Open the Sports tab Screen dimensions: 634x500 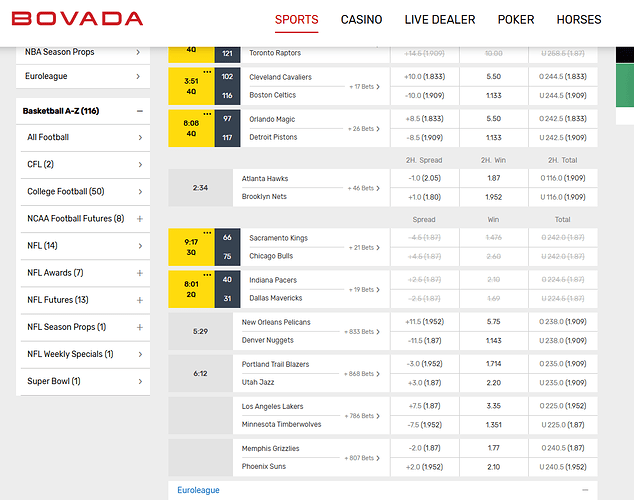297,20
